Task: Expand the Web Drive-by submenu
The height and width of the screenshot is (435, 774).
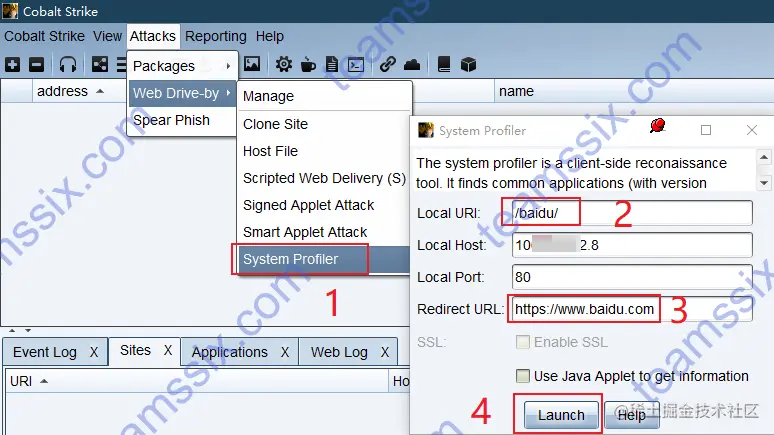Action: [182, 93]
